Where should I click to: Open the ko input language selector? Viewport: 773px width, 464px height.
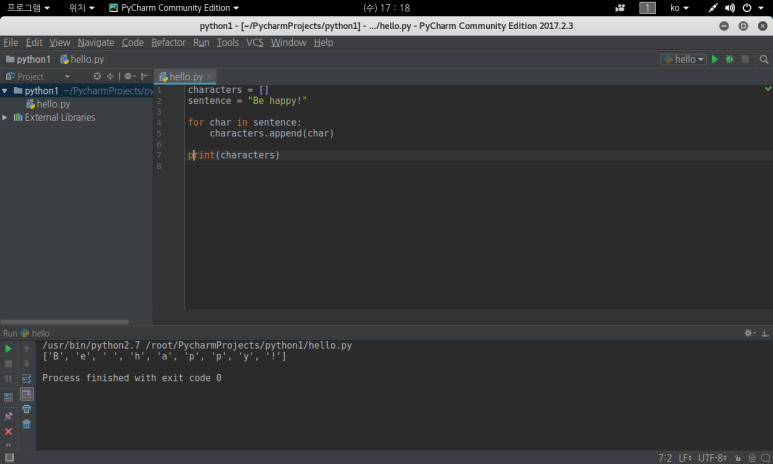pyautogui.click(x=679, y=8)
